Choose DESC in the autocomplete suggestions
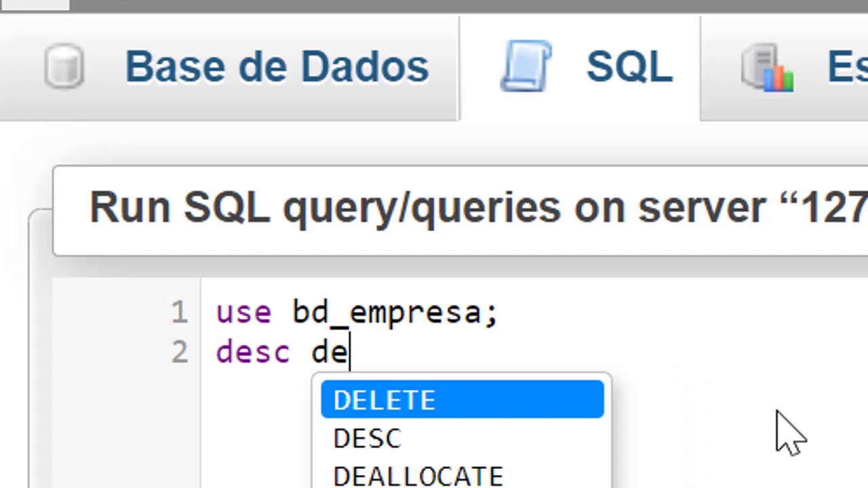Image resolution: width=868 pixels, height=488 pixels. tap(368, 439)
